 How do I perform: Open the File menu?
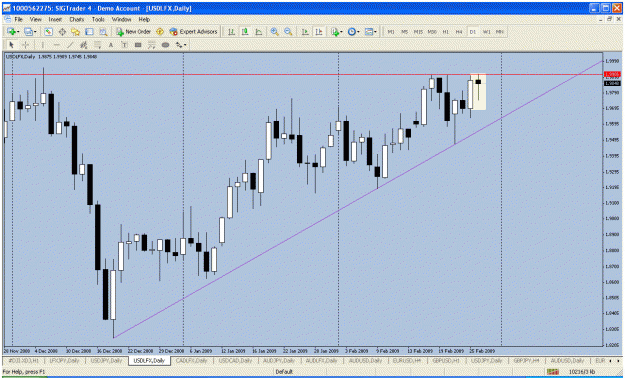point(18,19)
